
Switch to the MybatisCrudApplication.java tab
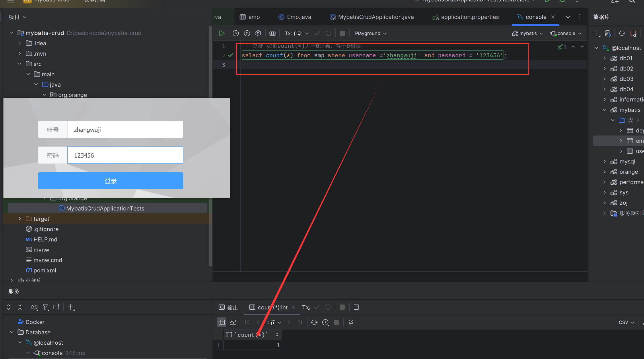coord(372,17)
